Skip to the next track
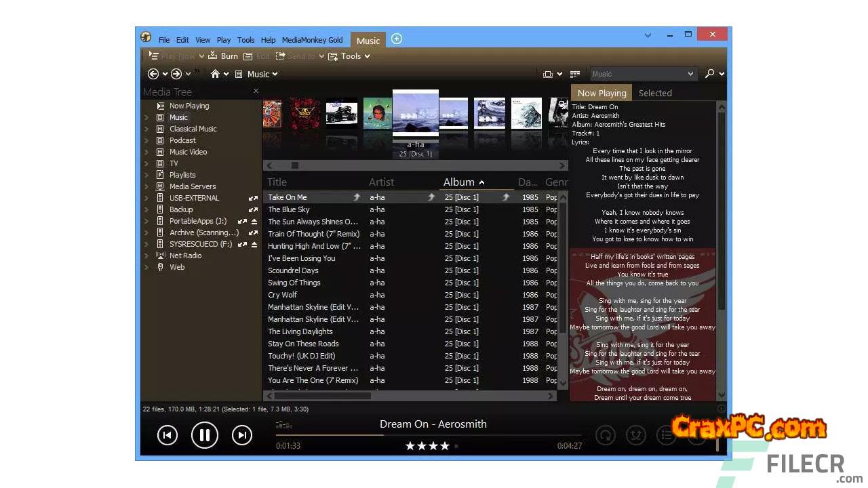 click(x=242, y=435)
